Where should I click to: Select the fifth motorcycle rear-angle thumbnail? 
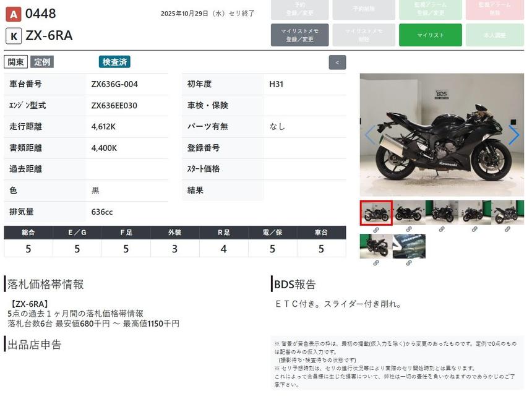(x=507, y=213)
